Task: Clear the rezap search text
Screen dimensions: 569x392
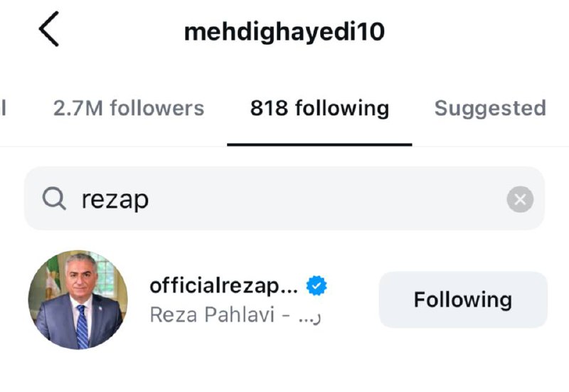Action: (x=520, y=199)
